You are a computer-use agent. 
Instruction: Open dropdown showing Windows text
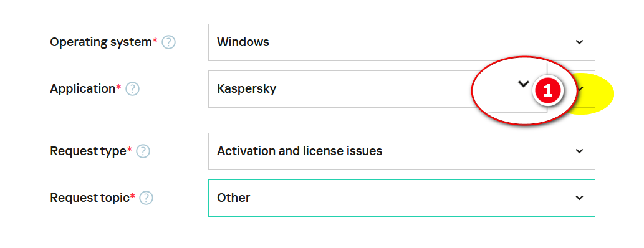(401, 42)
